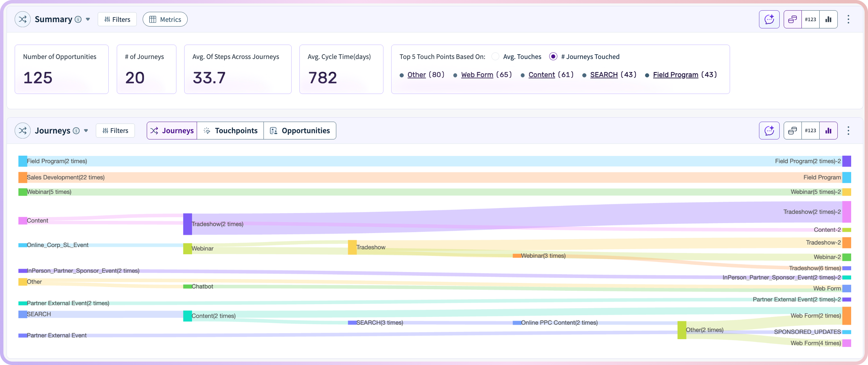Switch to the Opportunities tab

(300, 131)
